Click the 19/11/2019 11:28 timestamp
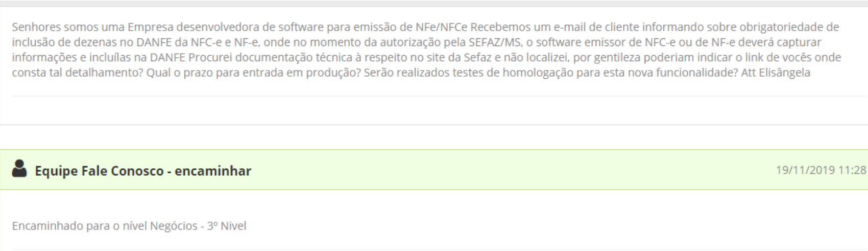This screenshot has height=251, width=868. 821,170
